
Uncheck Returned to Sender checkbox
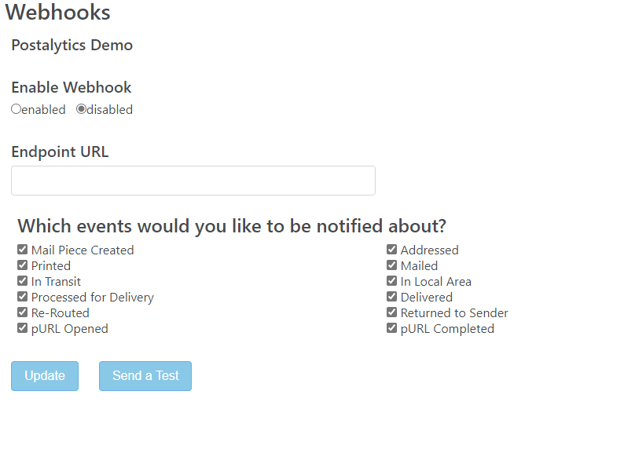392,312
